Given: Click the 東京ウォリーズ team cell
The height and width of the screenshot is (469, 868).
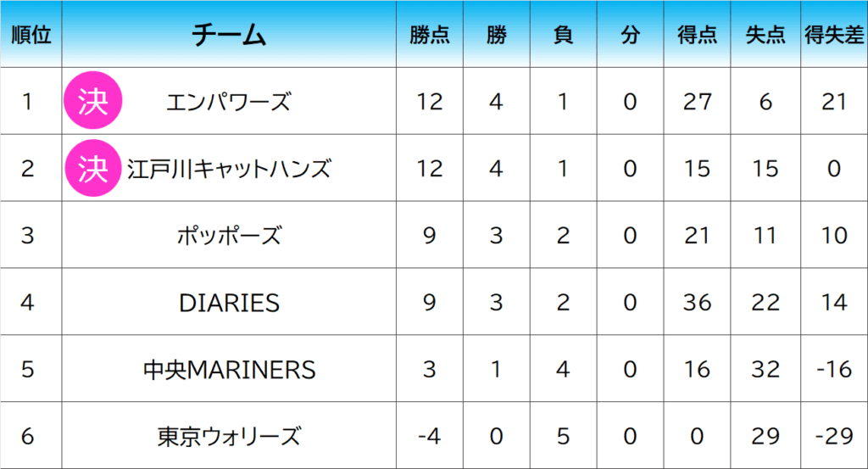Looking at the screenshot, I should click(x=229, y=436).
